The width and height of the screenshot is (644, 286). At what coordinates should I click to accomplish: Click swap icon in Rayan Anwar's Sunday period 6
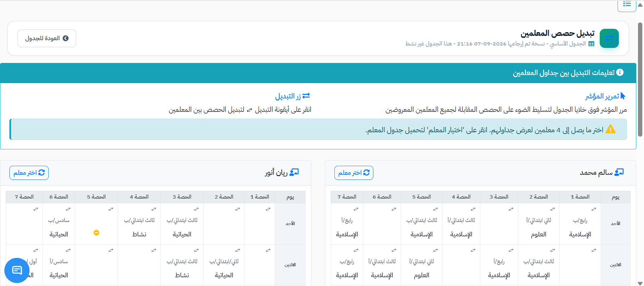[x=68, y=209]
